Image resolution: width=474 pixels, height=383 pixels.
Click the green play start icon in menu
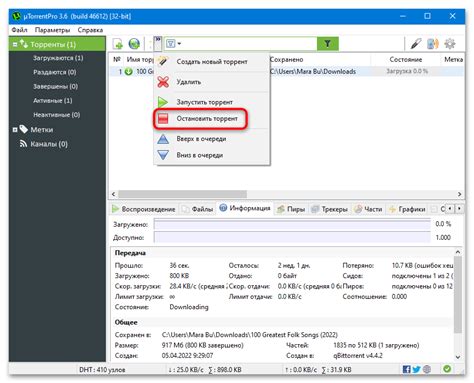[x=163, y=102]
